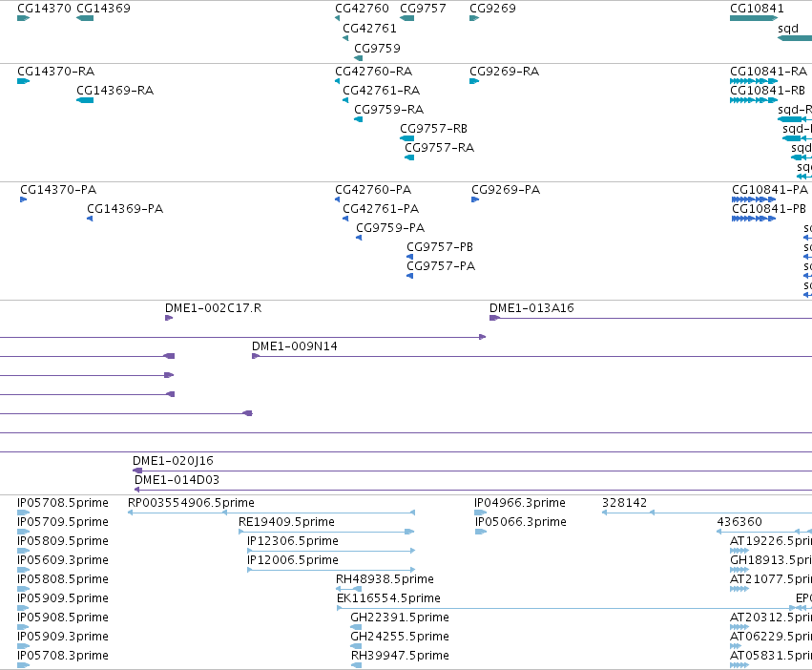Select the CG9757 gene label
The height and width of the screenshot is (670, 812).
pos(423,9)
